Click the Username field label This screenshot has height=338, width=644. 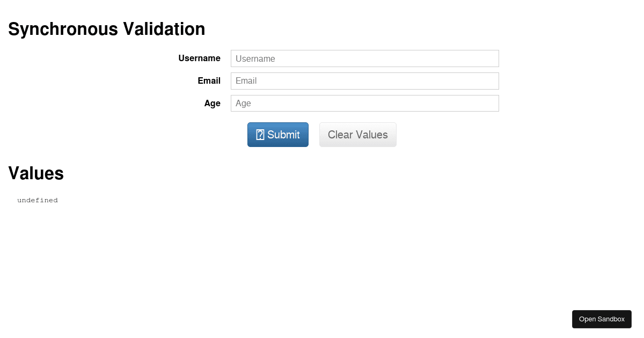point(199,58)
